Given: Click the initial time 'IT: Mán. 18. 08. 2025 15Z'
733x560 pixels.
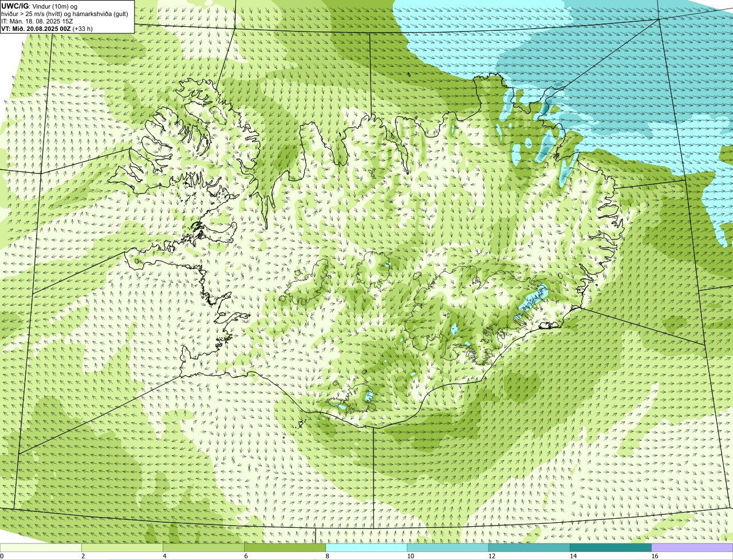Looking at the screenshot, I should [x=37, y=21].
